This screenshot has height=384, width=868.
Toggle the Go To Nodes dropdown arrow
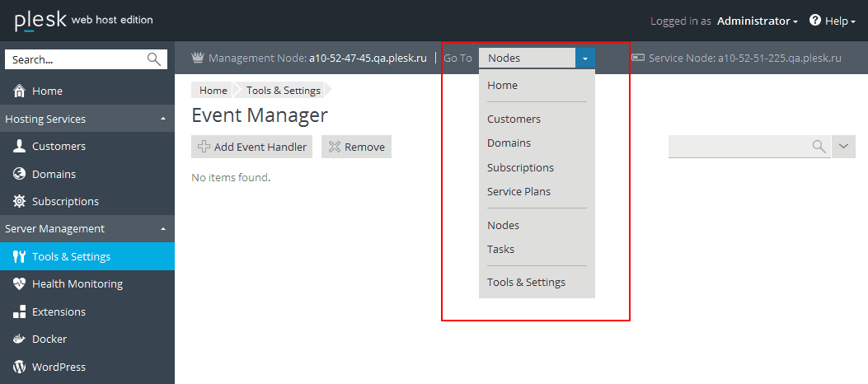click(x=584, y=59)
